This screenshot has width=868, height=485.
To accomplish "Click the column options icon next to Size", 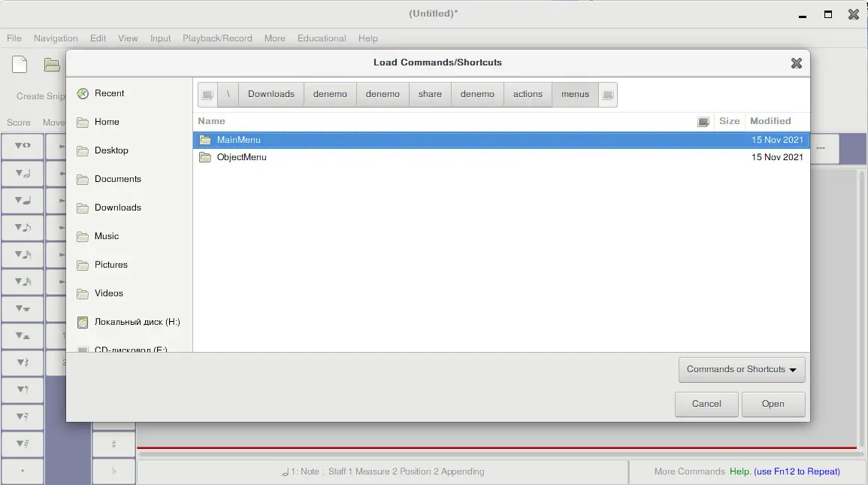I will click(703, 122).
